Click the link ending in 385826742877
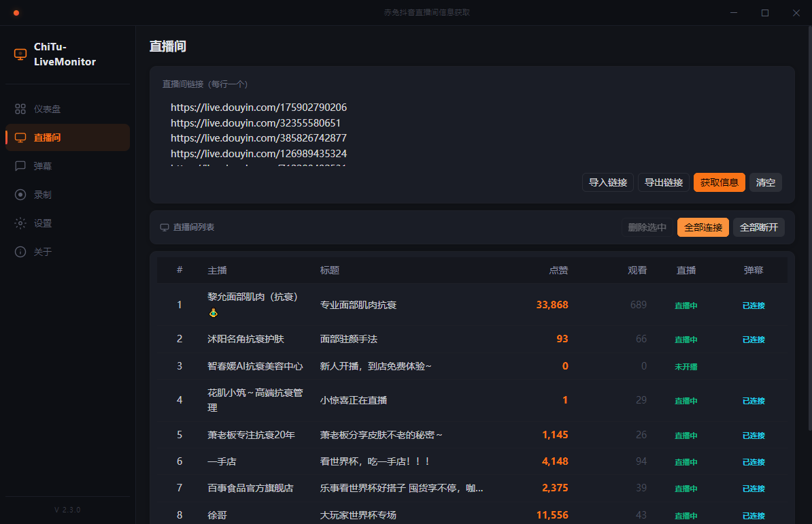This screenshot has width=812, height=524. pyautogui.click(x=259, y=138)
